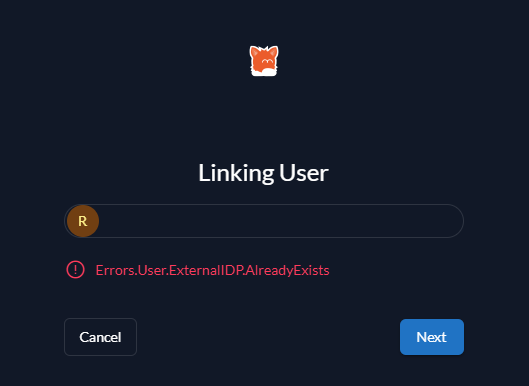Screen dimensions: 529x386
Task: Click the yellow letter R in avatar
Action: 83,221
